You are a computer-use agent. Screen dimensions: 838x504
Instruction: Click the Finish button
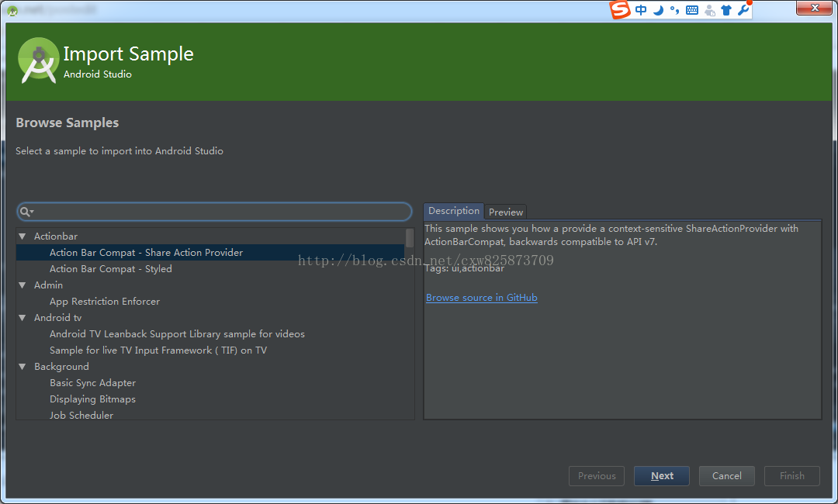click(x=792, y=476)
